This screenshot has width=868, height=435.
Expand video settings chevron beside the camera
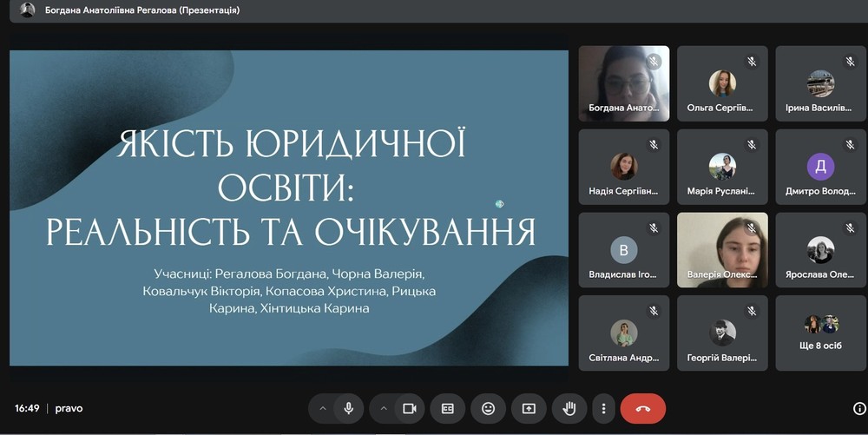click(x=384, y=408)
